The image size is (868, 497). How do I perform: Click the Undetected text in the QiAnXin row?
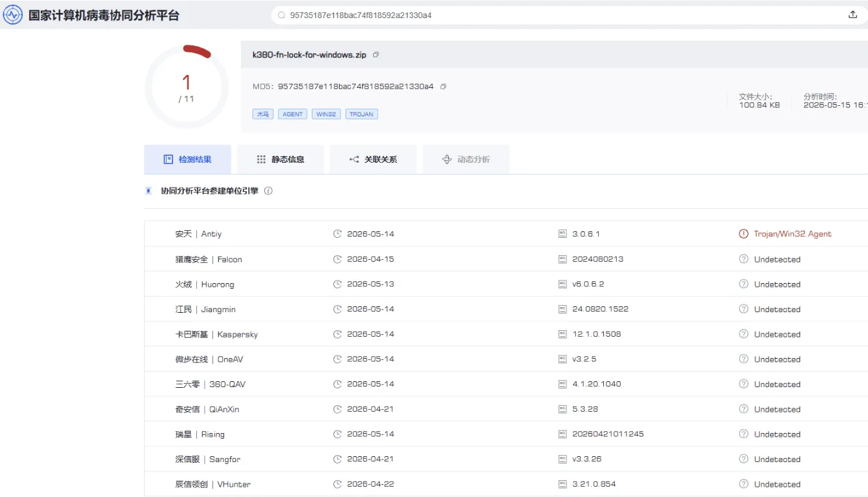pyautogui.click(x=778, y=409)
